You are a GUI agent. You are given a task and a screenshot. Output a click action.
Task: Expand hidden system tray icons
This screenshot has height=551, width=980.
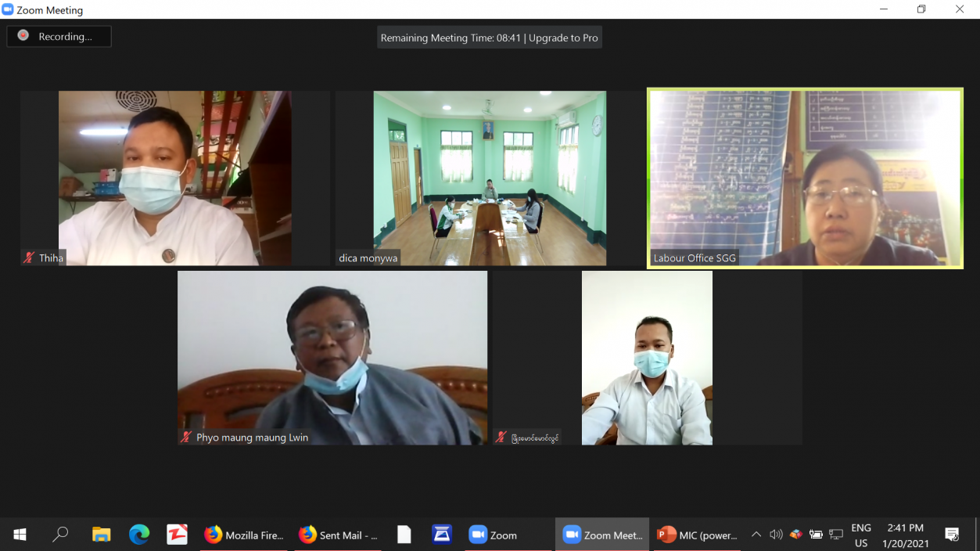tap(756, 535)
